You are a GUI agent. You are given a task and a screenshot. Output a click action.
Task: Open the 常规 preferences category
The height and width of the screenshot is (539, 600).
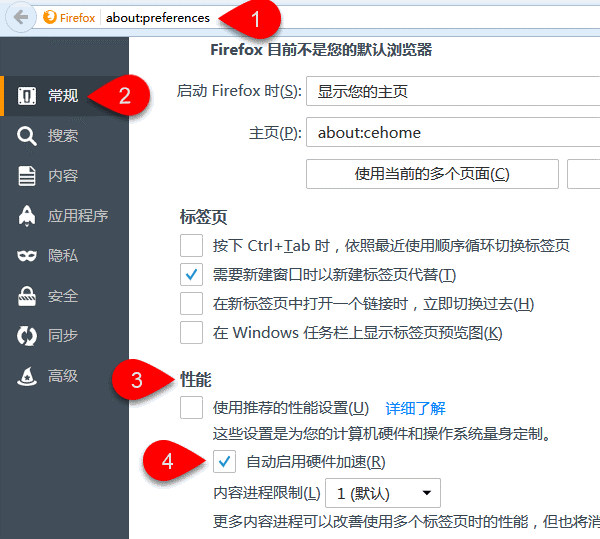point(64,96)
